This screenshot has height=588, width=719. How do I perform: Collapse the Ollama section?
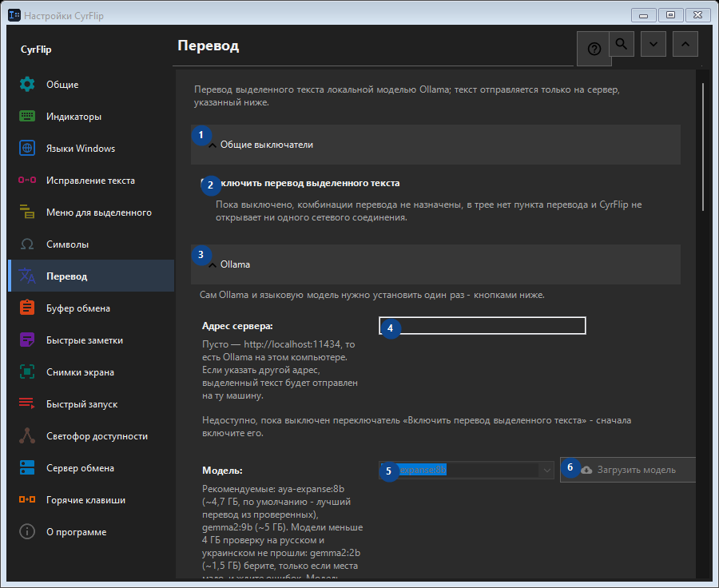(x=435, y=264)
